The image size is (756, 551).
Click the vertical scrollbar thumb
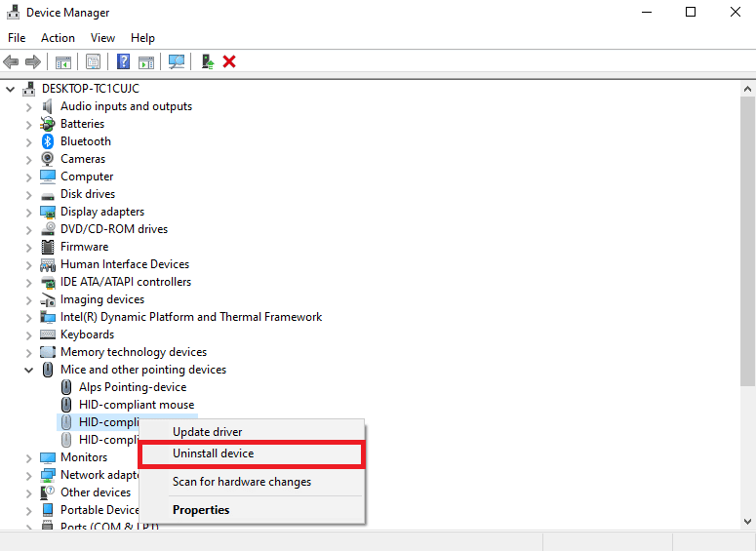pos(747,241)
